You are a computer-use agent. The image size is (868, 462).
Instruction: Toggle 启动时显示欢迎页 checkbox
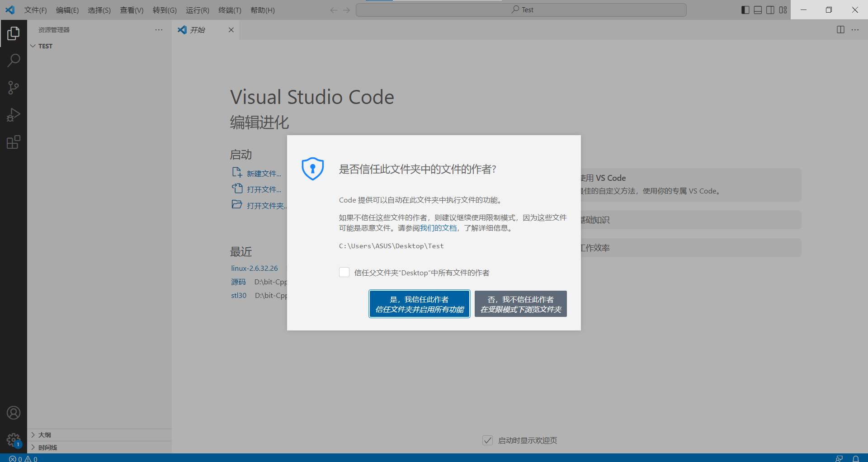click(x=487, y=440)
